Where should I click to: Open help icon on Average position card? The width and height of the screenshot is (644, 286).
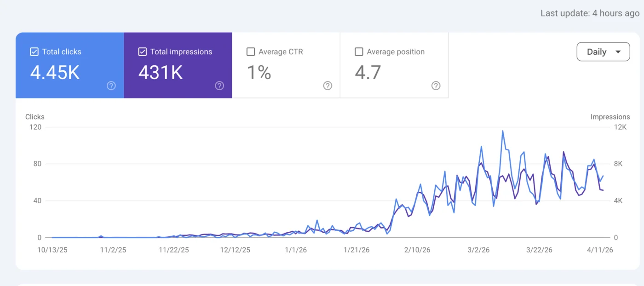pos(436,86)
